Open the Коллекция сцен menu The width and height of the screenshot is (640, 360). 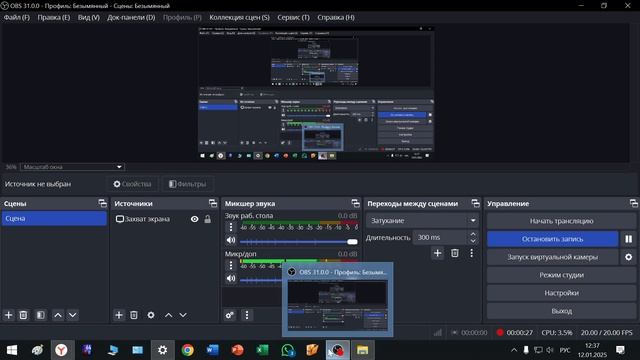pyautogui.click(x=239, y=18)
